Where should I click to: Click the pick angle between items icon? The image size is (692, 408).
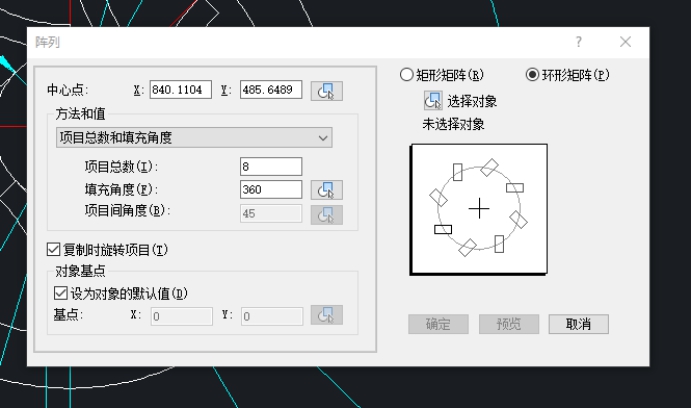pyautogui.click(x=326, y=213)
